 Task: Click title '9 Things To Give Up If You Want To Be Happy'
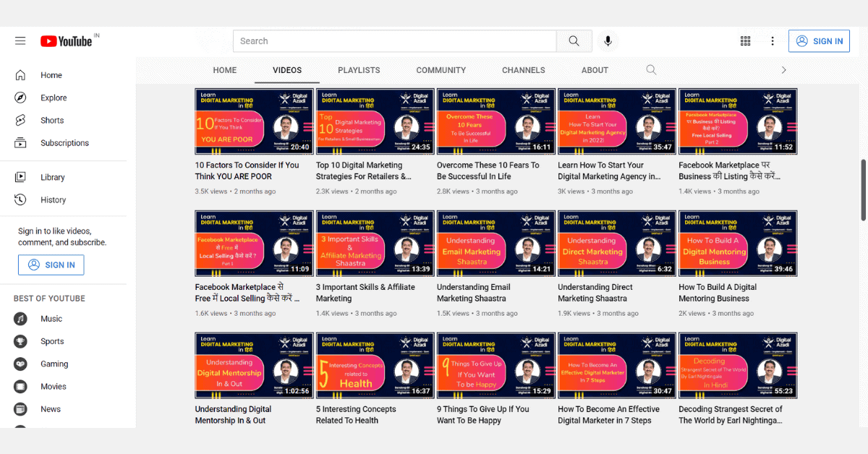point(483,415)
